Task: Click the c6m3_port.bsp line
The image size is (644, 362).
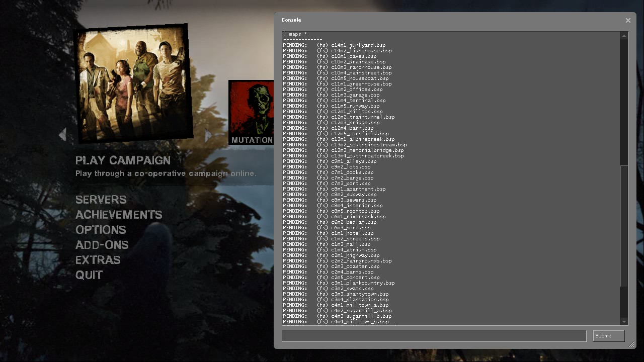Action: pyautogui.click(x=327, y=228)
